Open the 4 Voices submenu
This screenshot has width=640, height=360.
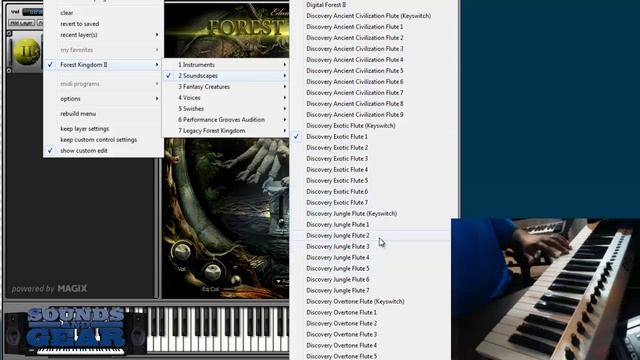pyautogui.click(x=226, y=98)
